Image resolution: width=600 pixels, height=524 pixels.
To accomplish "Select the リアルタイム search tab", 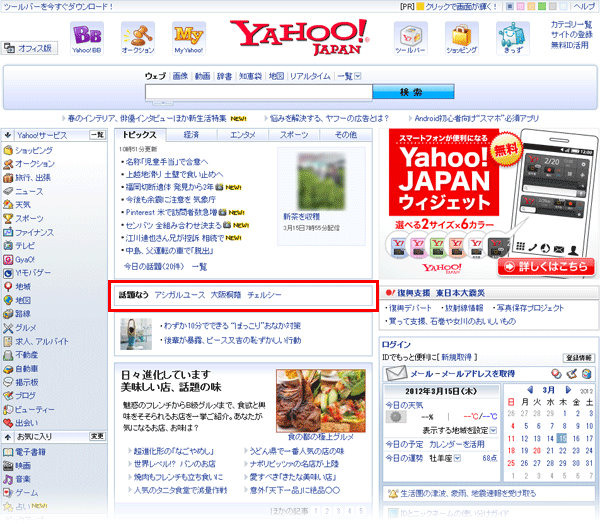I will tap(310, 76).
